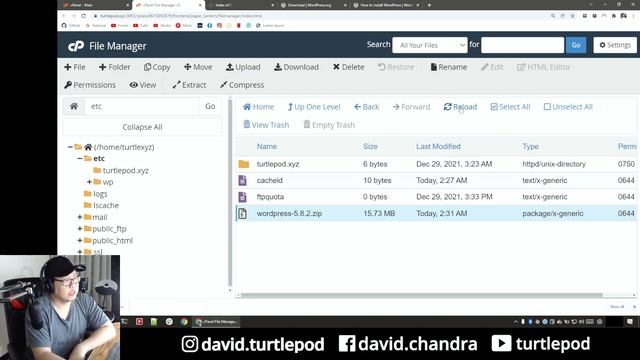Sort by Name column header

pyautogui.click(x=267, y=147)
